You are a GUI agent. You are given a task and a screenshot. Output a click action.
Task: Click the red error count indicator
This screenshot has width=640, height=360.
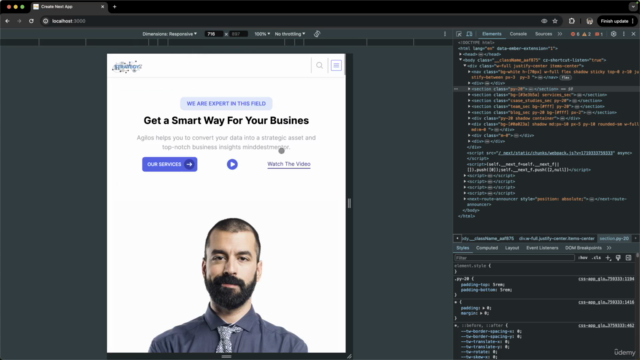tap(575, 34)
